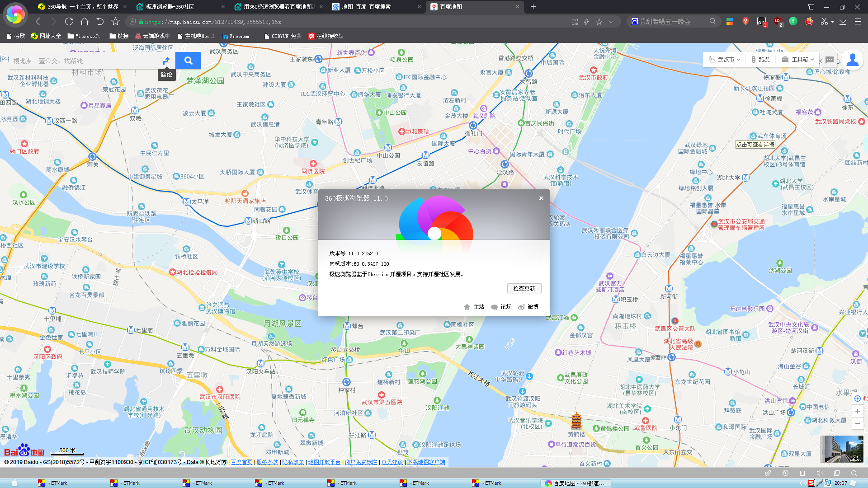This screenshot has height=488, width=868.
Task: Click the search magnifier in browser search box
Action: 712,21
